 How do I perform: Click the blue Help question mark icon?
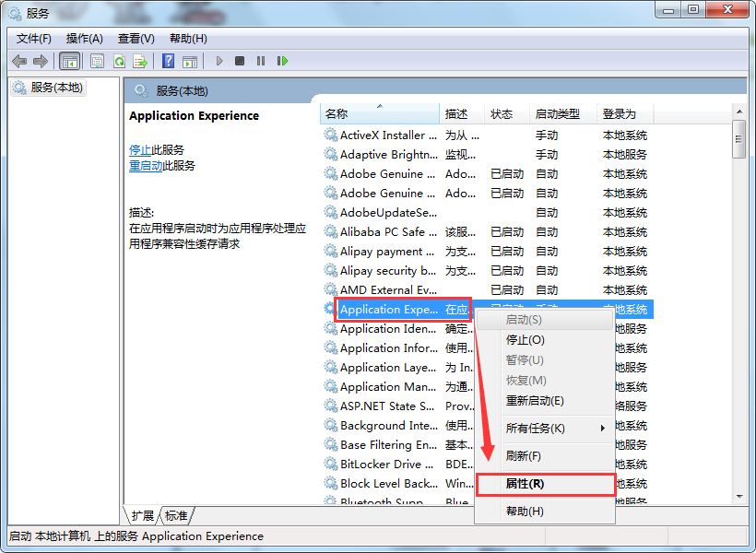[x=168, y=61]
